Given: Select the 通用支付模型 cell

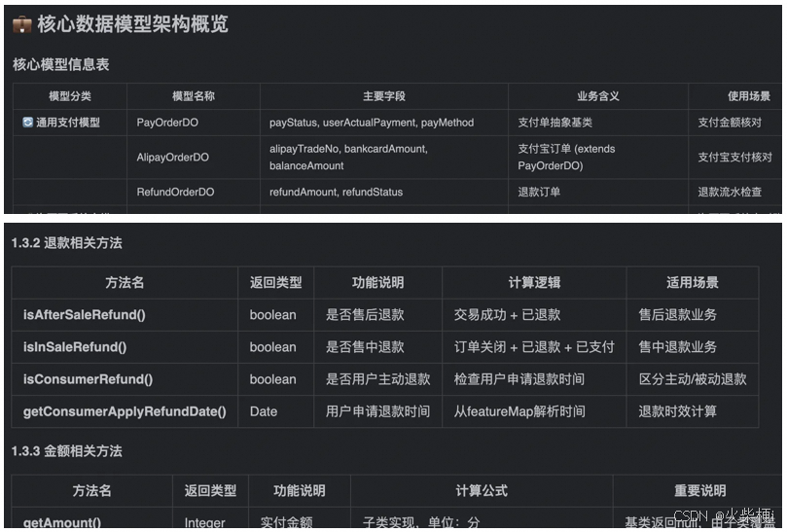Looking at the screenshot, I should point(68,122).
